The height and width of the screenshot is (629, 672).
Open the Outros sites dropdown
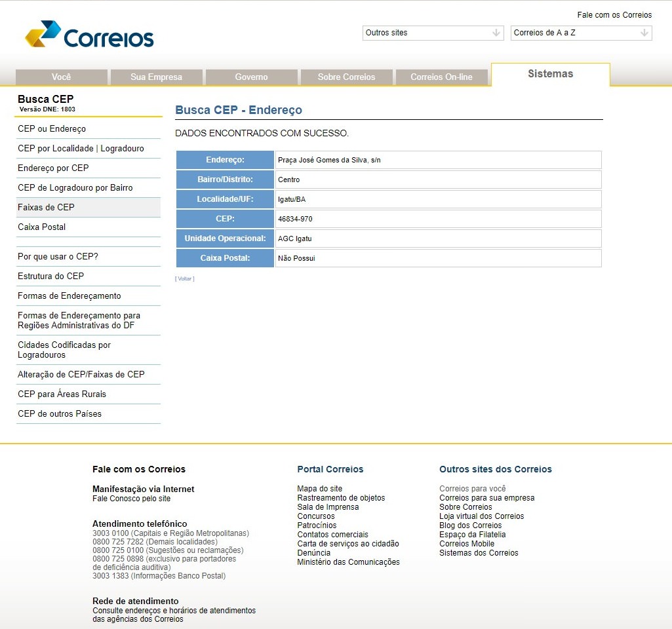[x=433, y=33]
